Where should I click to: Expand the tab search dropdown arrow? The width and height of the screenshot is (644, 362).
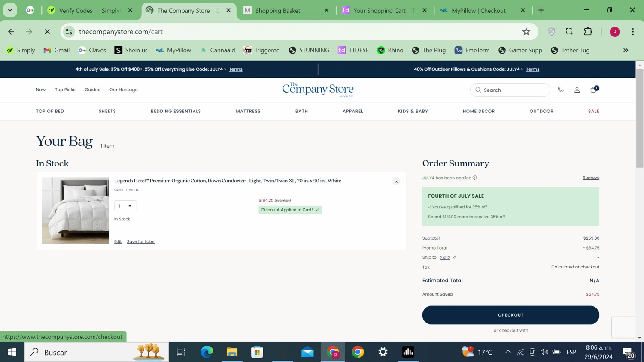[x=10, y=10]
